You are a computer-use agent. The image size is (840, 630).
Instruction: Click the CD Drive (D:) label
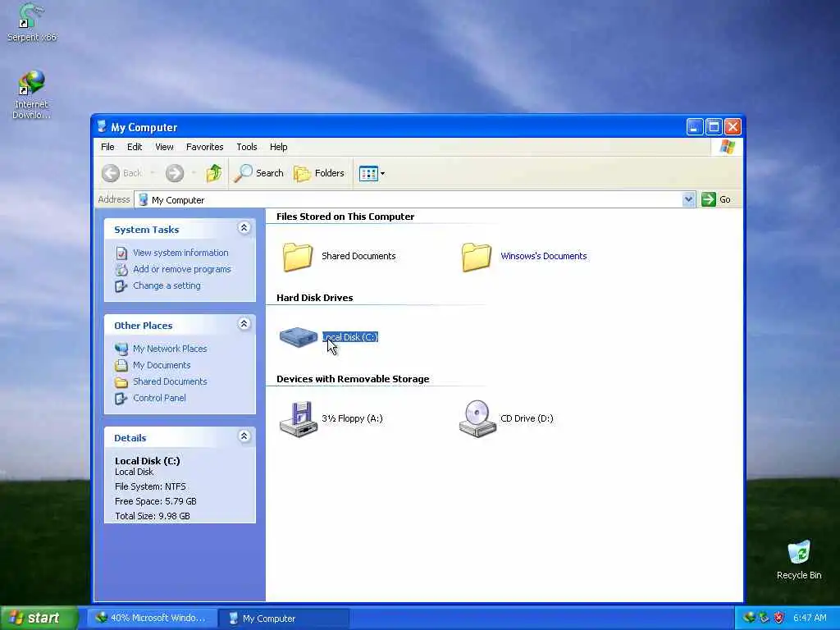click(x=527, y=418)
